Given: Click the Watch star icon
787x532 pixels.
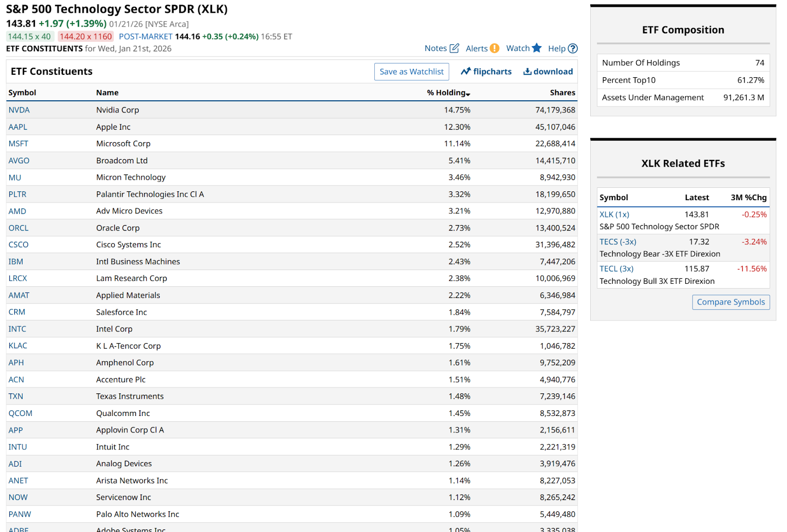Looking at the screenshot, I should [537, 48].
